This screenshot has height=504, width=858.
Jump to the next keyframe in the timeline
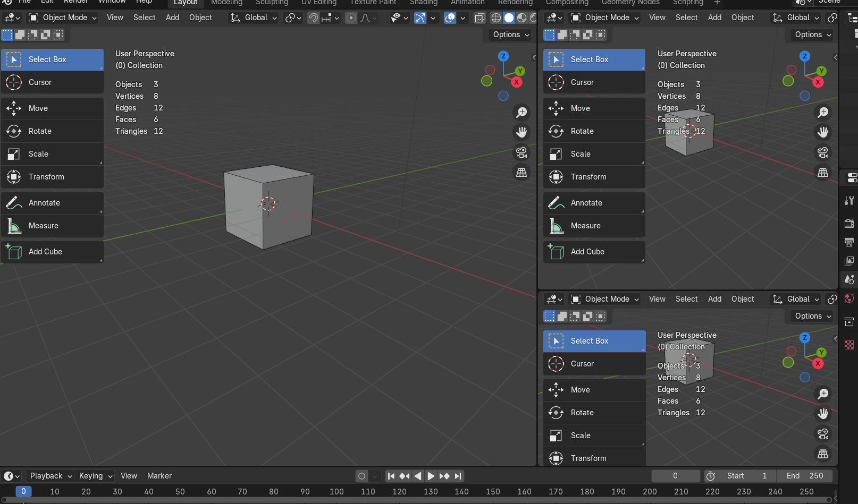[x=444, y=476]
